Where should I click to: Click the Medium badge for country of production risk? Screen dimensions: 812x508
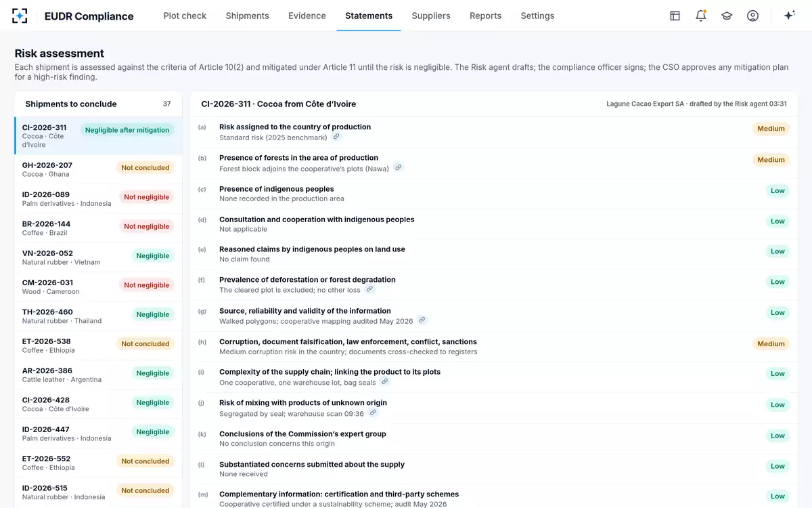pos(771,129)
